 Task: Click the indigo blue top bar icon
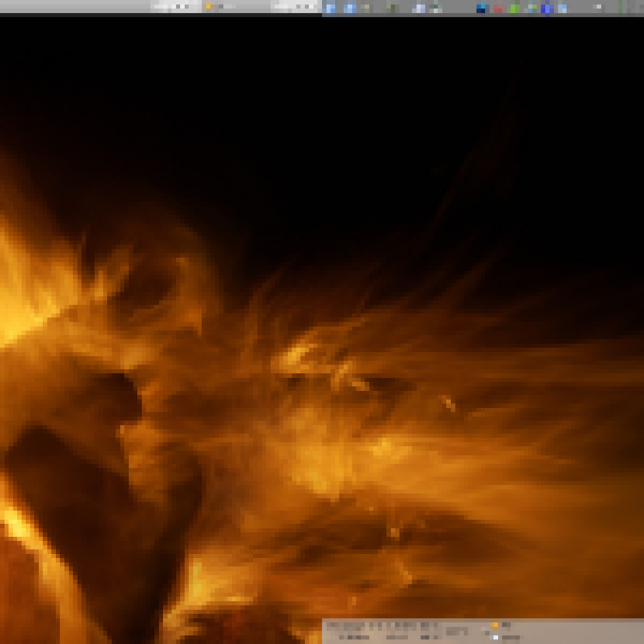[547, 8]
